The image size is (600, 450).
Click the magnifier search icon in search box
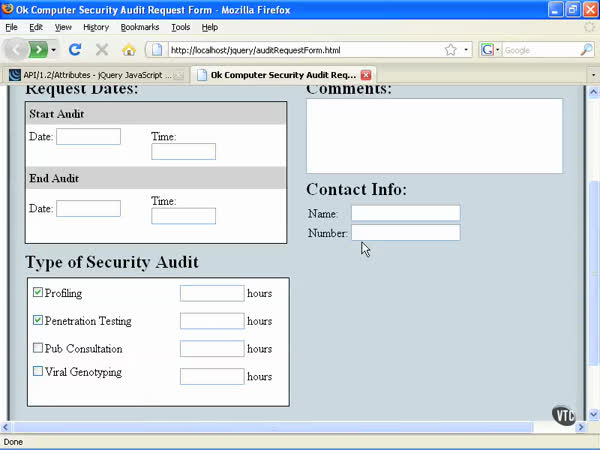[x=588, y=49]
